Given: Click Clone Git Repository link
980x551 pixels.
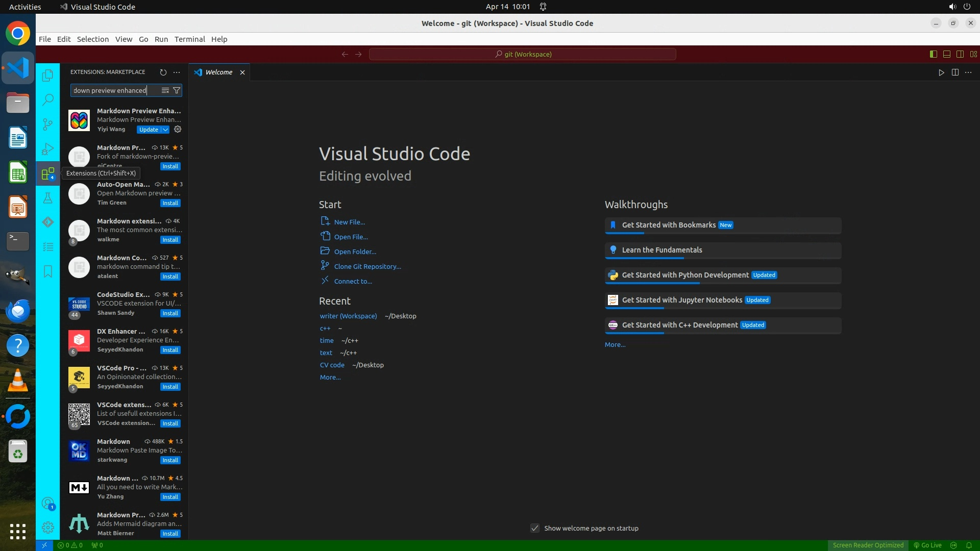Looking at the screenshot, I should click(x=367, y=266).
